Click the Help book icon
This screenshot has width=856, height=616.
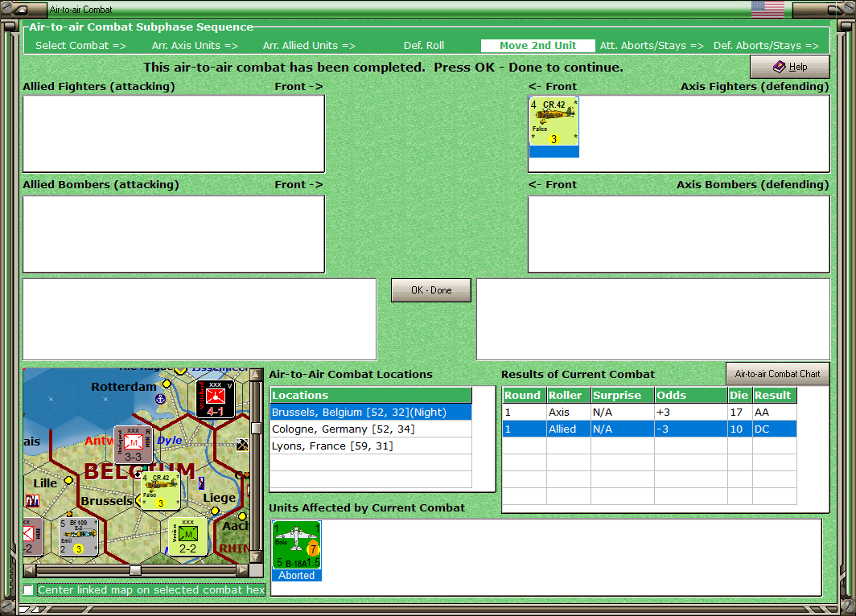coord(780,67)
